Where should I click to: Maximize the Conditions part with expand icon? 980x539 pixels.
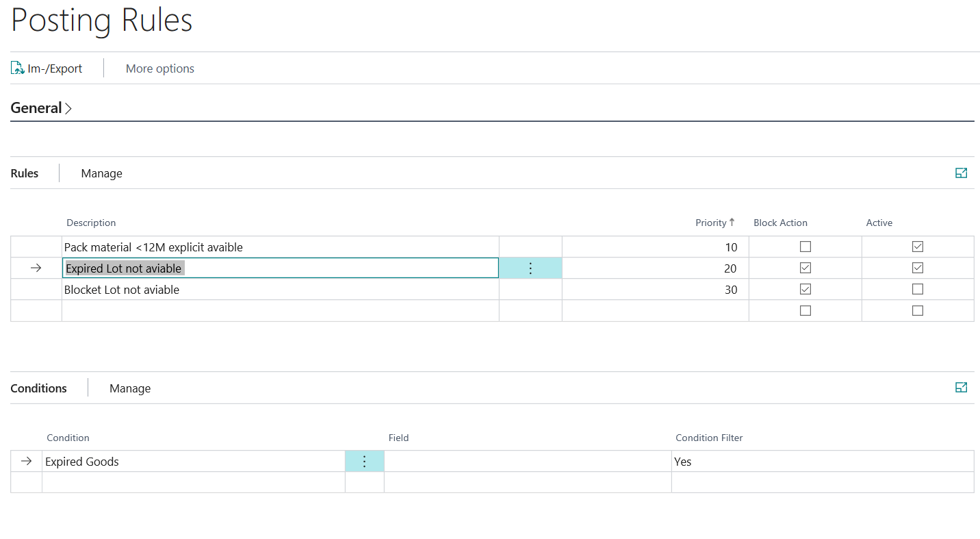click(961, 388)
